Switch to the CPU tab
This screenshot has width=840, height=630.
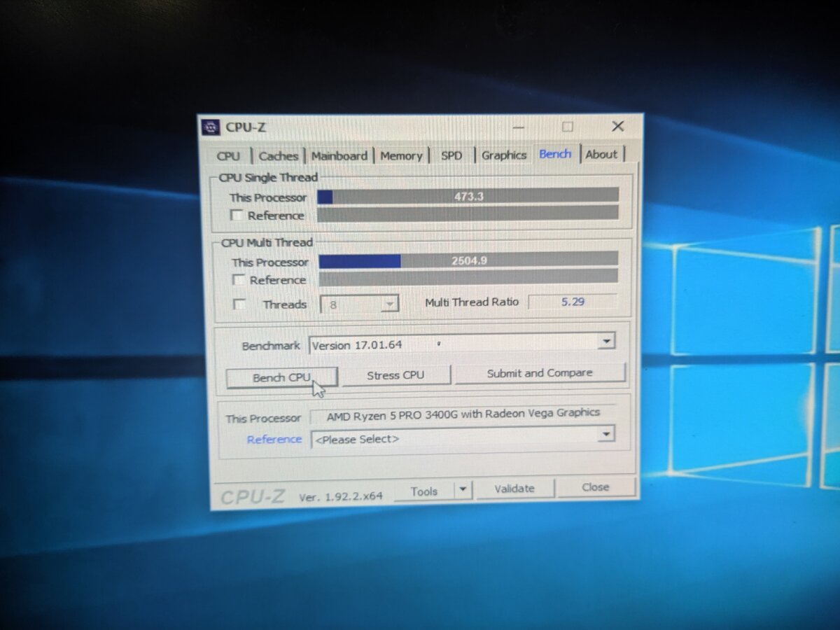(228, 156)
